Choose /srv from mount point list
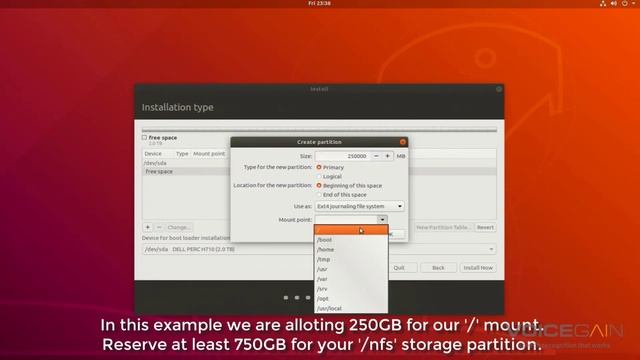This screenshot has width=640, height=360. 351,289
